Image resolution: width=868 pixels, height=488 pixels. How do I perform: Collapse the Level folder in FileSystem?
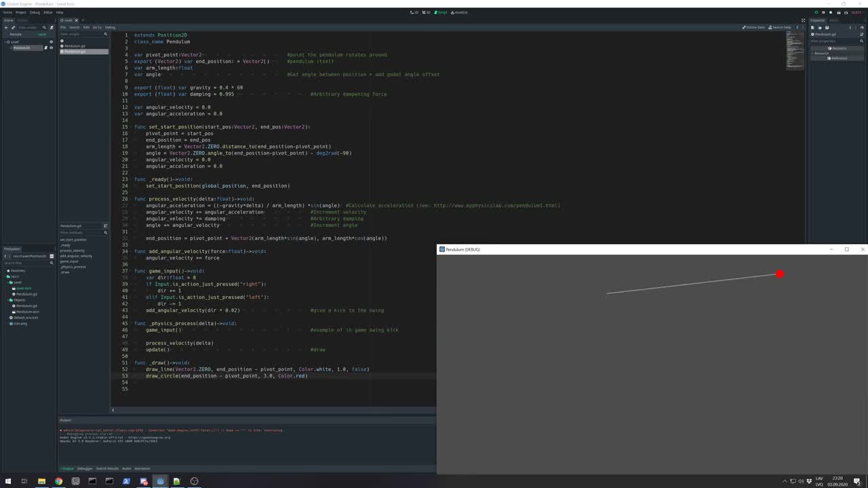7,283
